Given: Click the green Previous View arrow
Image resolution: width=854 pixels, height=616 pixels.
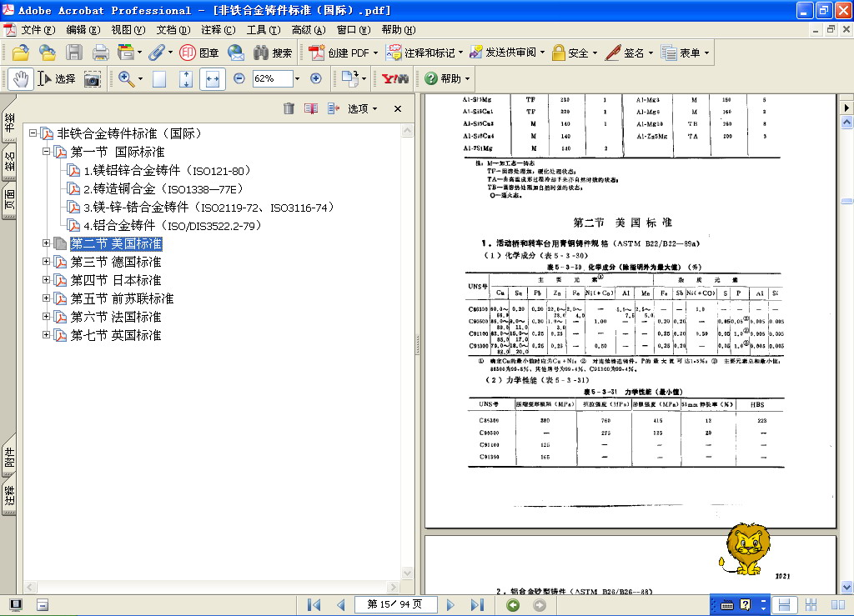Looking at the screenshot, I should coord(513,605).
